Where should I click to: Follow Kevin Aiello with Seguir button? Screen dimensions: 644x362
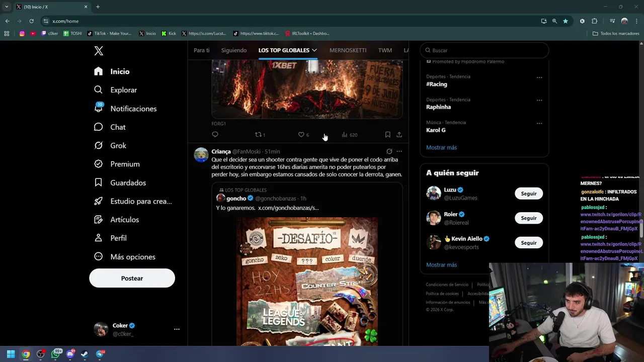tap(529, 243)
